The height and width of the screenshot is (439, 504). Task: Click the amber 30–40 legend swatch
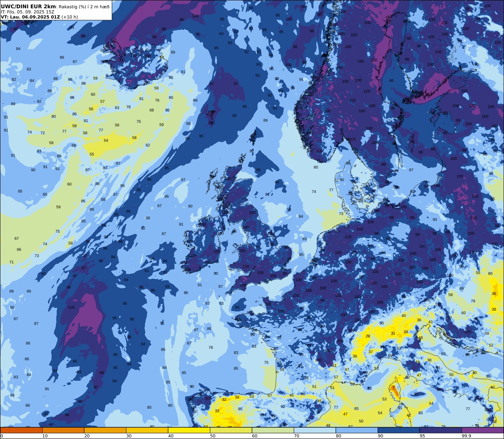[147, 430]
